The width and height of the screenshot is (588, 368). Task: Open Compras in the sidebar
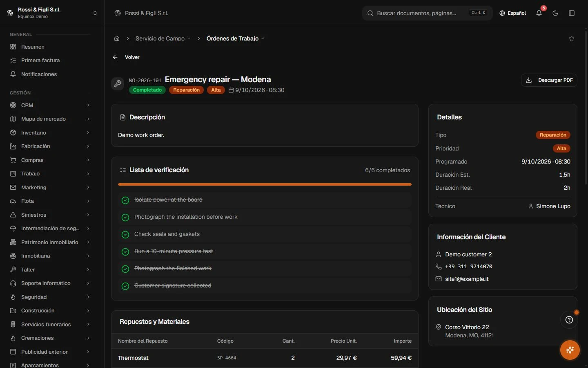click(x=50, y=160)
